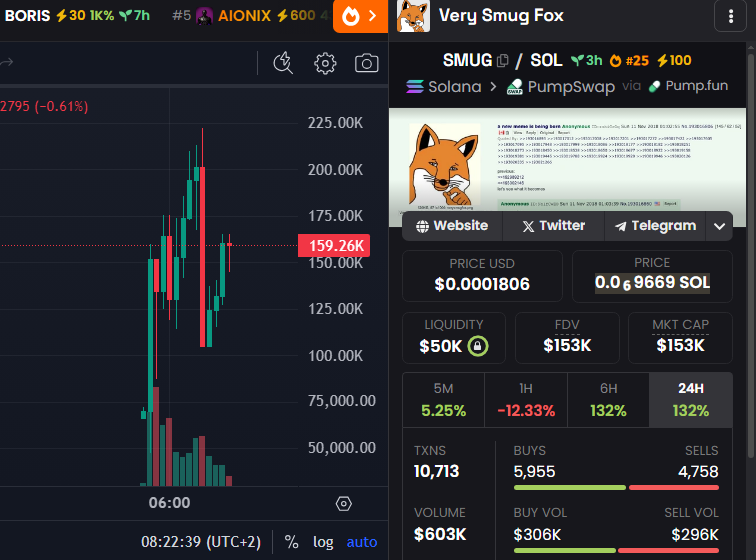Select the 5M timeframe tab
Screen dimensions: 756x560
click(x=444, y=400)
